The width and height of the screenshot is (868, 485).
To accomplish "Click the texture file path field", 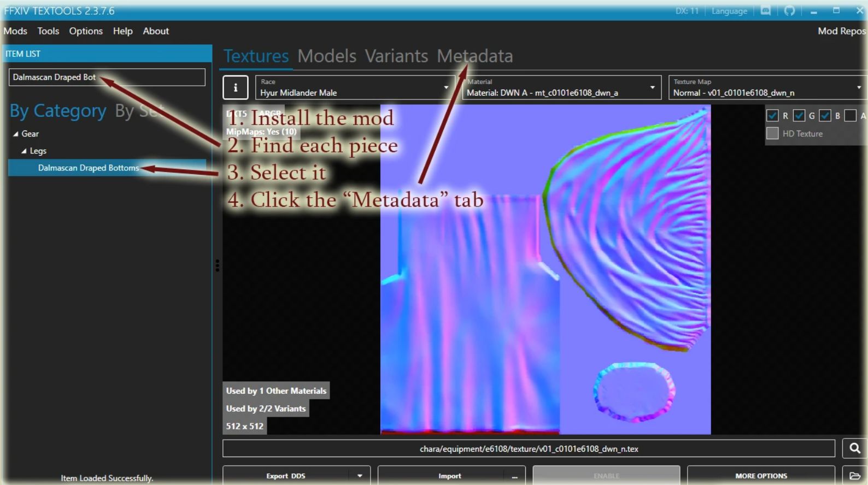I will click(x=529, y=448).
